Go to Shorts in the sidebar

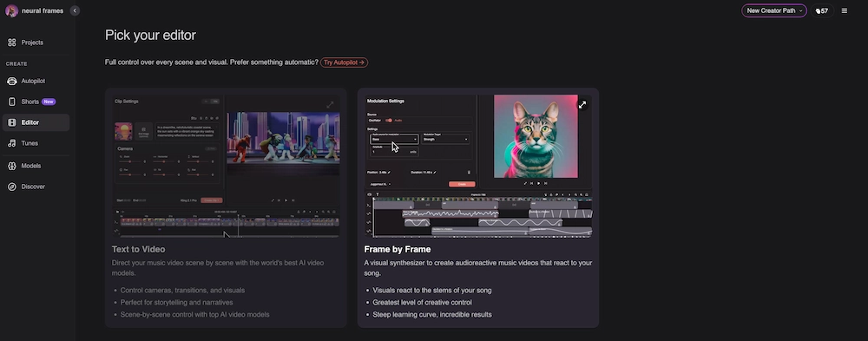36,102
